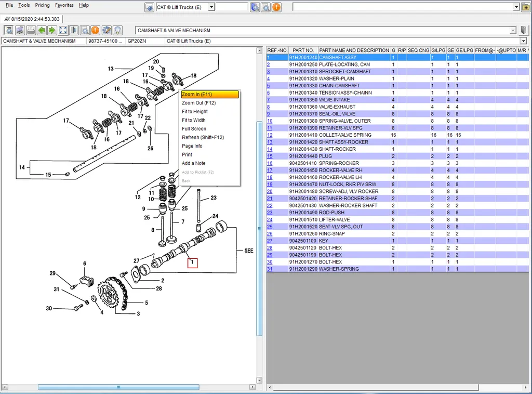Open ref number 6 link TENSION ASSY-CHAINN

pyautogui.click(x=269, y=93)
